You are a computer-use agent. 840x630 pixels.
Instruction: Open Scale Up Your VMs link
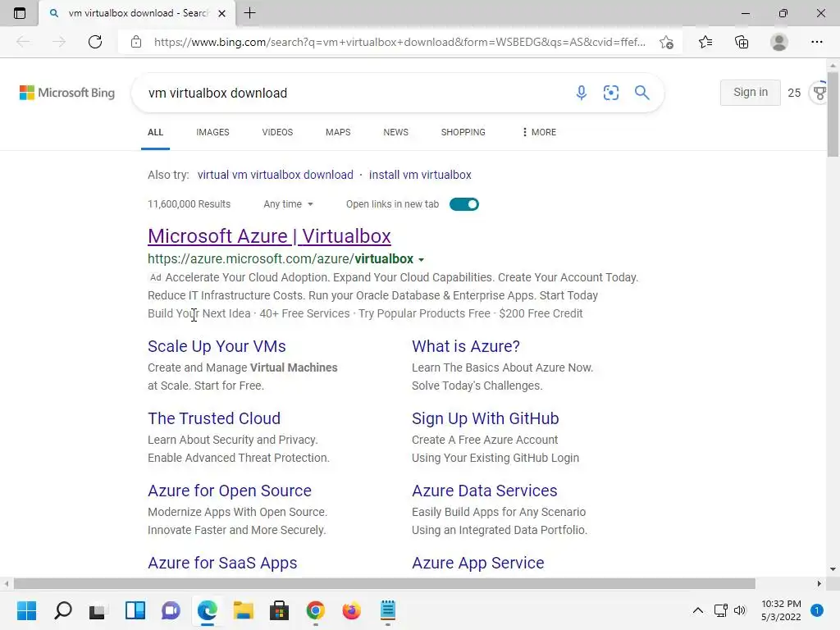point(217,346)
